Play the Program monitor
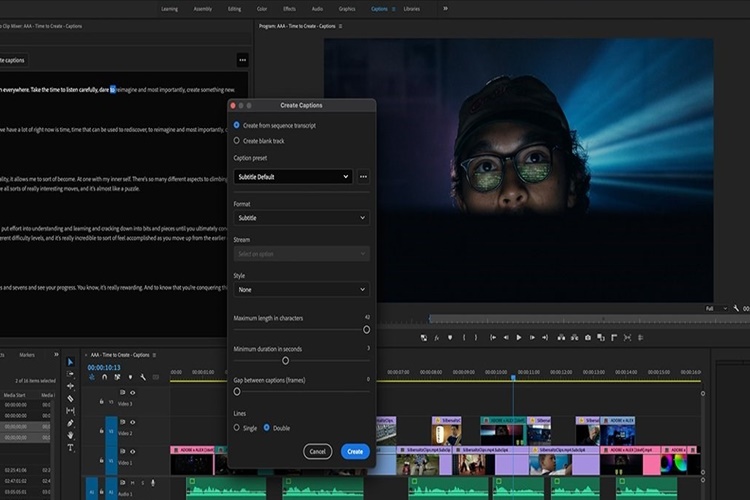This screenshot has height=500, width=750. pyautogui.click(x=519, y=337)
